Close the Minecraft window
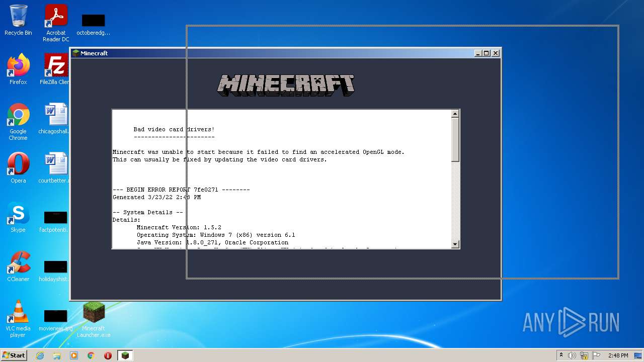 (496, 53)
